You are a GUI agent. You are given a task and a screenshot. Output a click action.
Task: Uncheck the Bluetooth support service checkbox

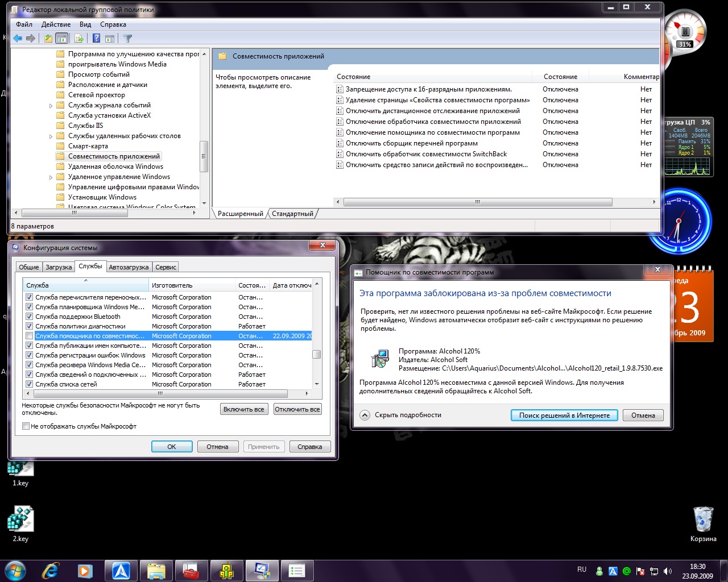[x=29, y=317]
